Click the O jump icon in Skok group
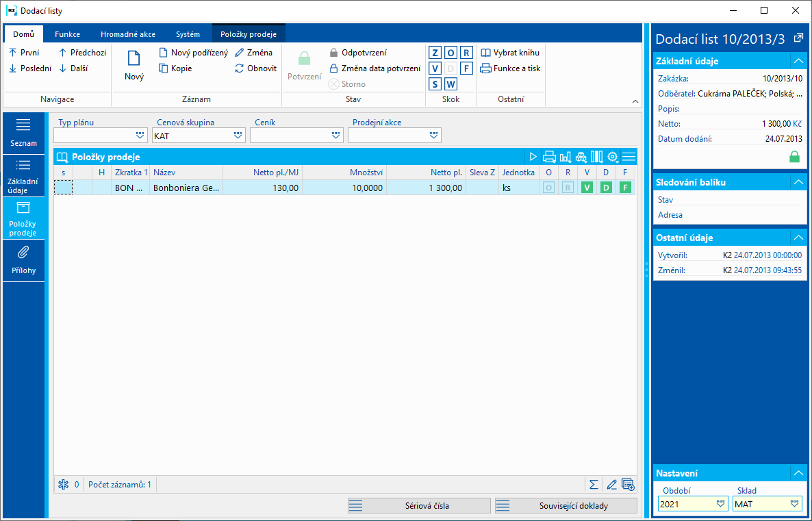The image size is (812, 521). pos(451,52)
